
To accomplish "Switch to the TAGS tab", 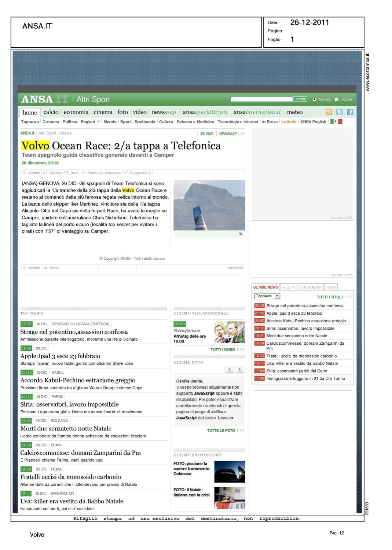I will [x=331, y=287].
